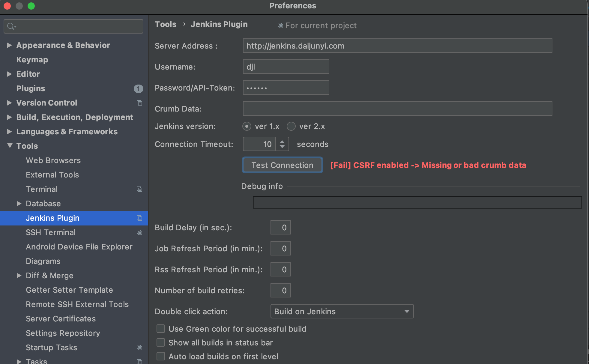Viewport: 589px width, 364px height.
Task: Click the CSRF fail error message
Action: tap(428, 165)
